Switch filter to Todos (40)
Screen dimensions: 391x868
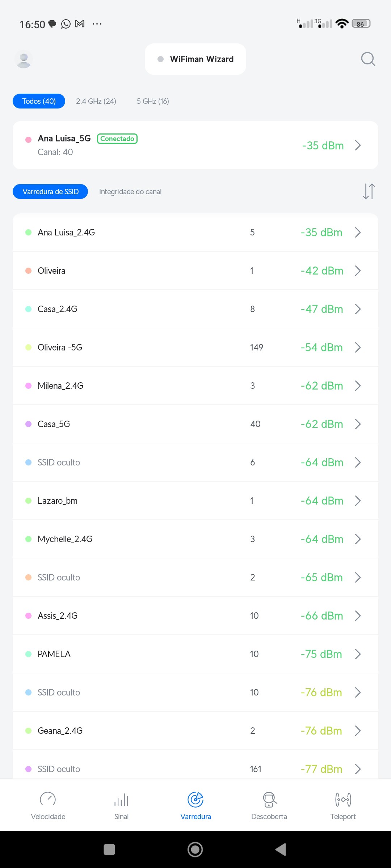pos(39,101)
